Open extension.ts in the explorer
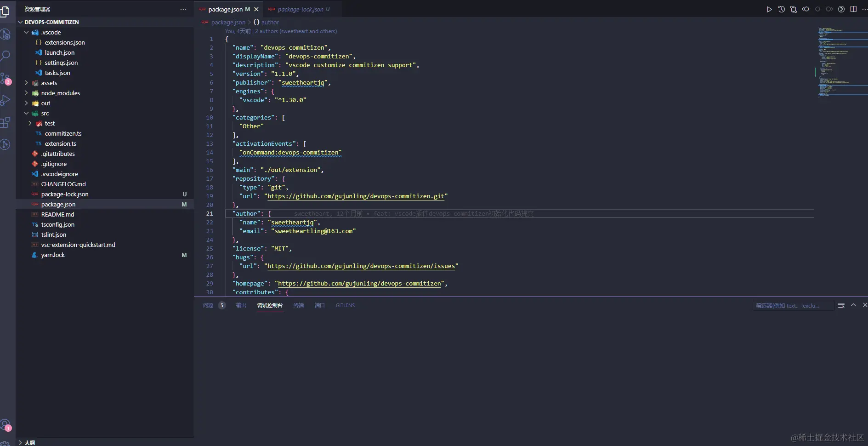Screen dimensions: 868x446 point(105,143)
